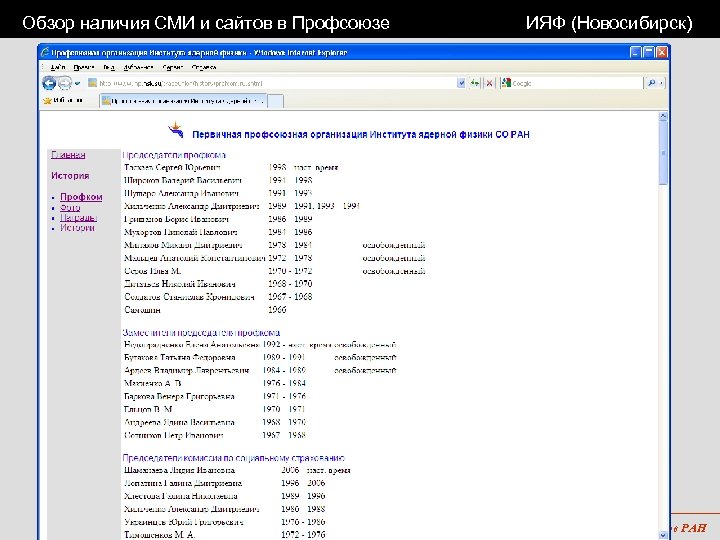Minimize the Internet Explorer window
Viewport: 720px width, 540px height.
tap(635, 52)
